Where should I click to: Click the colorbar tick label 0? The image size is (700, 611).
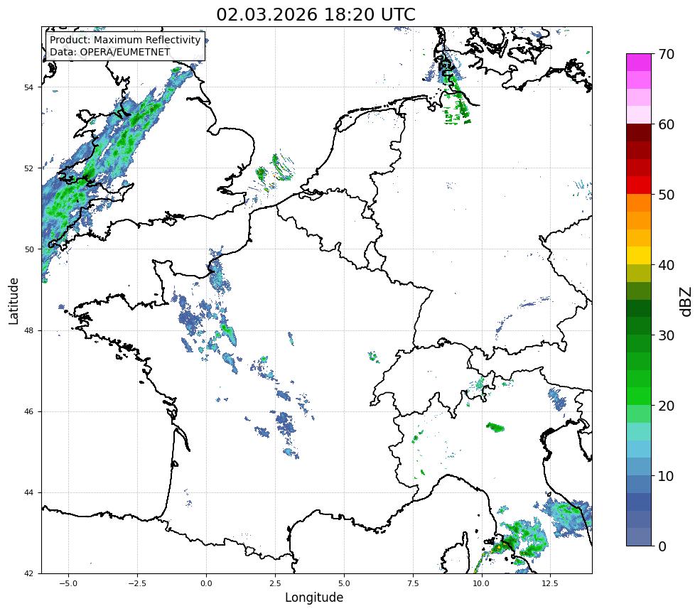coord(662,546)
